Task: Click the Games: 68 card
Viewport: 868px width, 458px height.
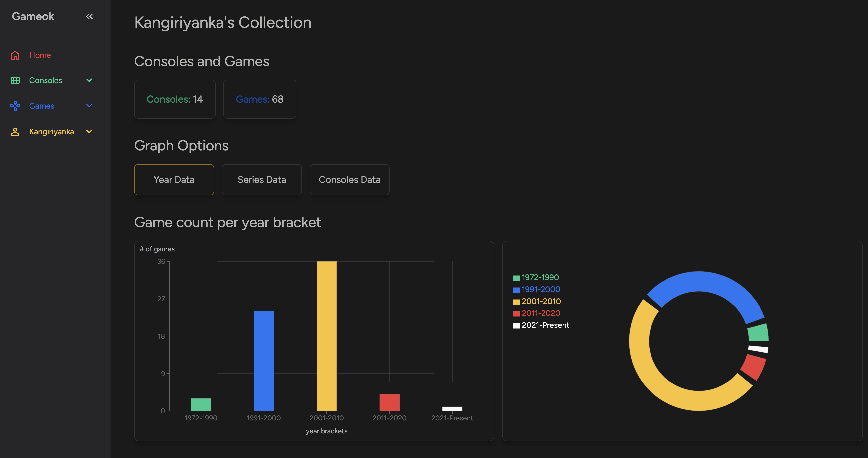Action: tap(260, 99)
